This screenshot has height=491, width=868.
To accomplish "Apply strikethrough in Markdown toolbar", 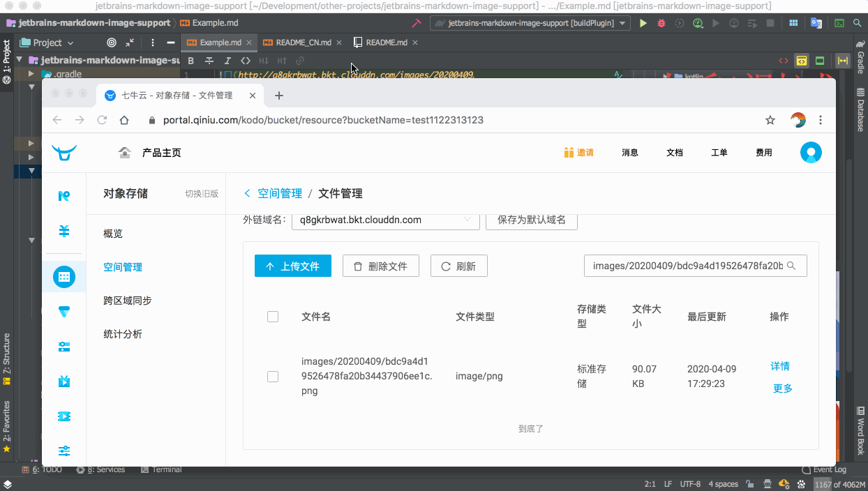I will click(x=209, y=61).
